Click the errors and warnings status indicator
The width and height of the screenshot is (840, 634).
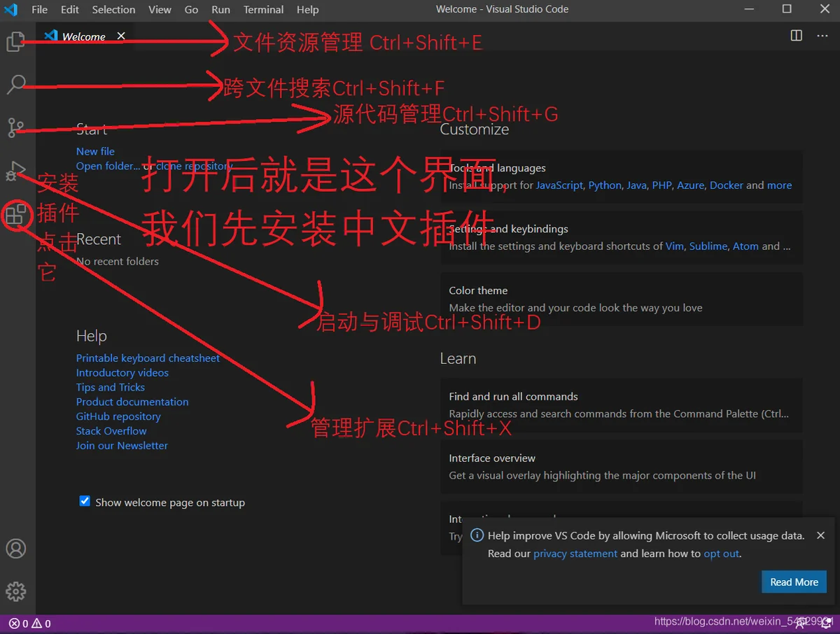(x=30, y=624)
